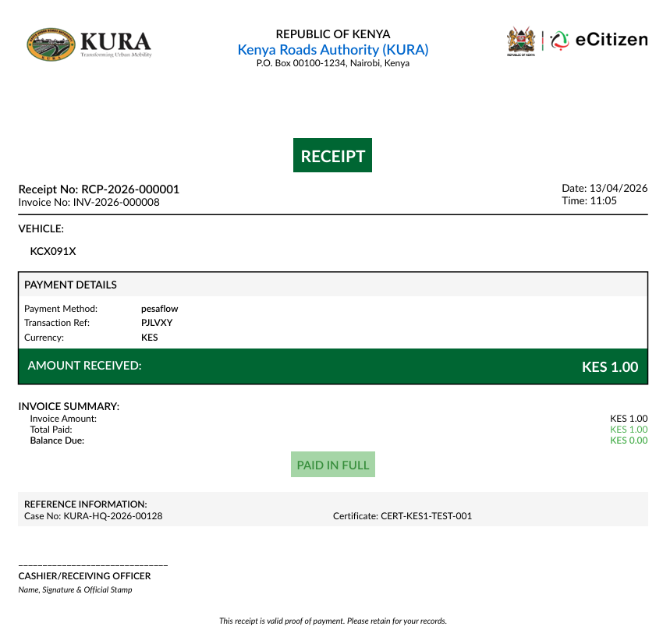The height and width of the screenshot is (644, 663).
Task: Click vehicle registration KCX091X
Action: click(x=53, y=251)
